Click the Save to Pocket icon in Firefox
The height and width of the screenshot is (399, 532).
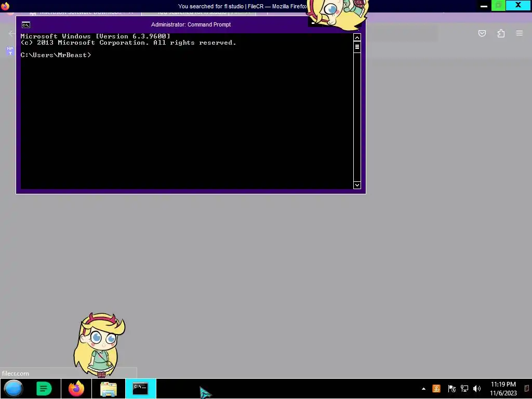tap(482, 33)
